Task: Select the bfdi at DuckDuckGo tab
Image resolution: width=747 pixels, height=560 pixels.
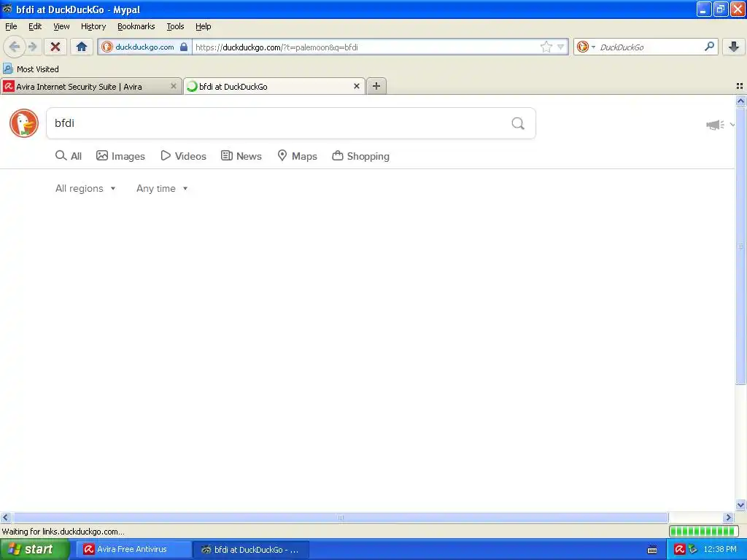Action: 274,86
